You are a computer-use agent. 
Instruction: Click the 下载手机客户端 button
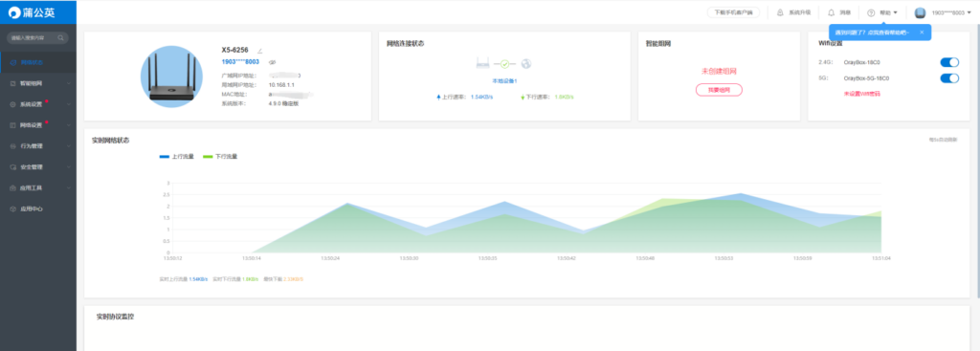point(733,12)
